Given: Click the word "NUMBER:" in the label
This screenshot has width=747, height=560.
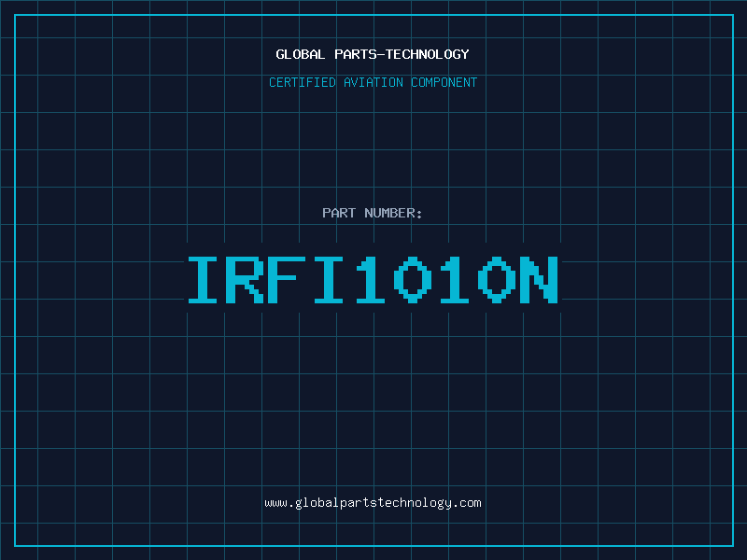Looking at the screenshot, I should point(393,213).
